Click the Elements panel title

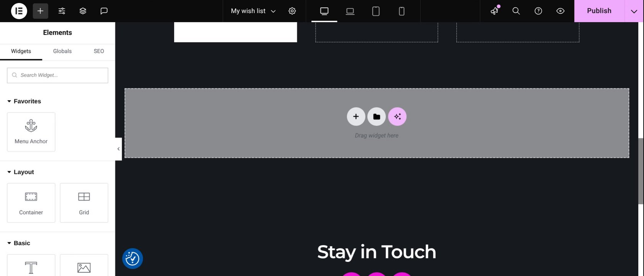(x=57, y=33)
